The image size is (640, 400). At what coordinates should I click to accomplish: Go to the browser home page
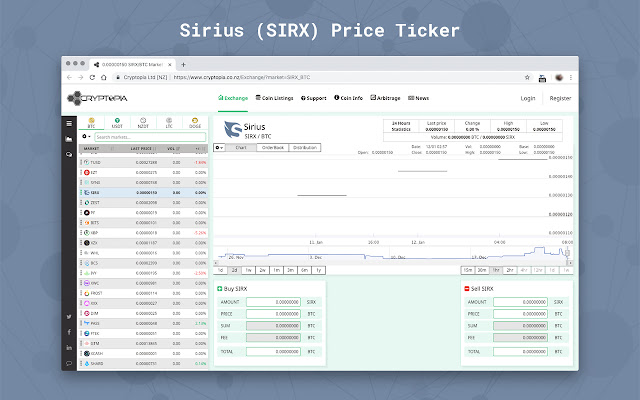(104, 77)
